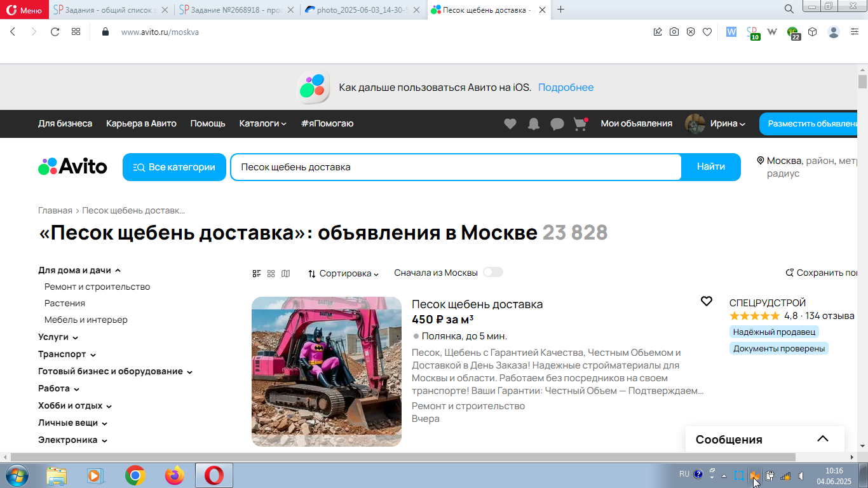This screenshot has width=868, height=488.
Task: Open Карьера в Авито link
Action: (x=141, y=123)
